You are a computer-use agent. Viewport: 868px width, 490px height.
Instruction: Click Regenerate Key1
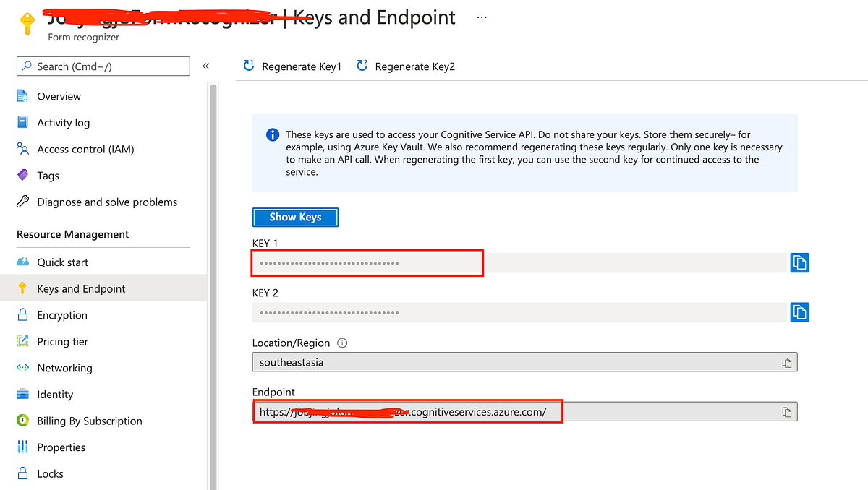click(x=292, y=66)
